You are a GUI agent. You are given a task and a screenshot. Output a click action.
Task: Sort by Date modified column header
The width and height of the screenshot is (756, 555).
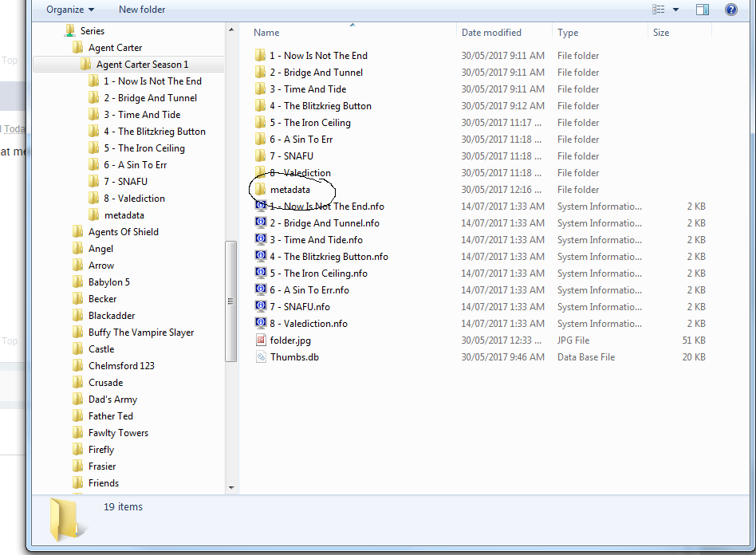pyautogui.click(x=491, y=33)
